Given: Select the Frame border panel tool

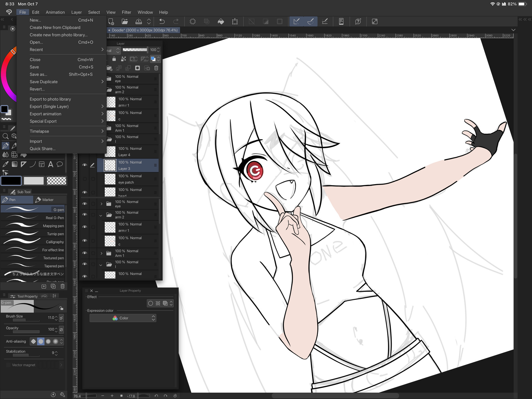Looking at the screenshot, I should point(42,164).
